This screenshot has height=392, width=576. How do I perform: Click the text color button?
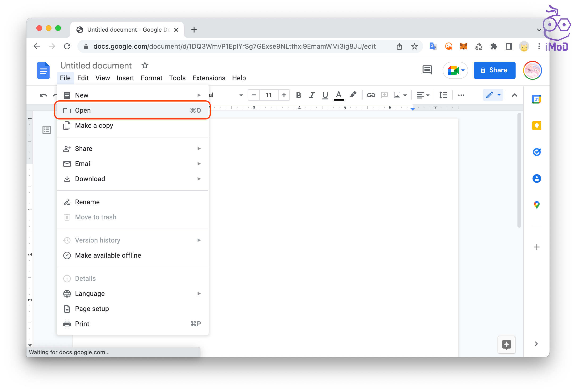[x=339, y=95]
